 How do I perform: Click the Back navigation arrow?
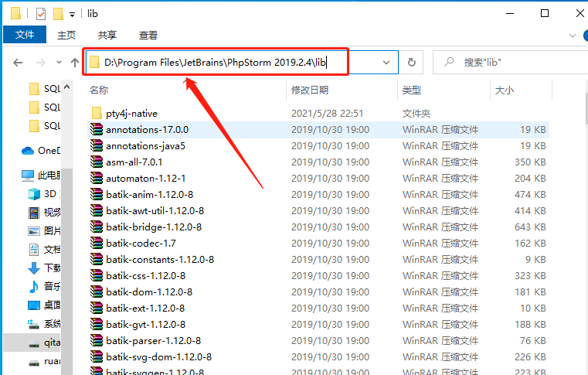18,63
